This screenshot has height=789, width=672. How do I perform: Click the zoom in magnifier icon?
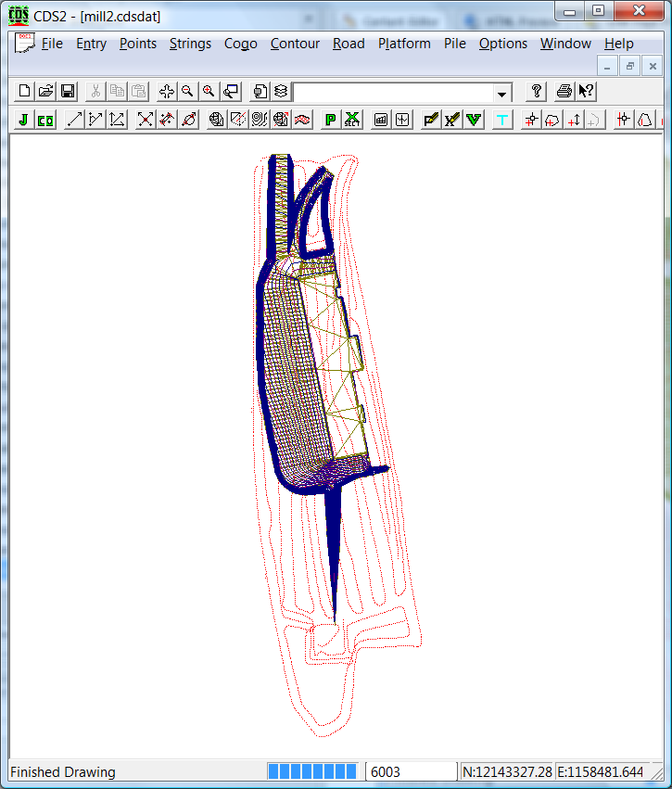(209, 91)
